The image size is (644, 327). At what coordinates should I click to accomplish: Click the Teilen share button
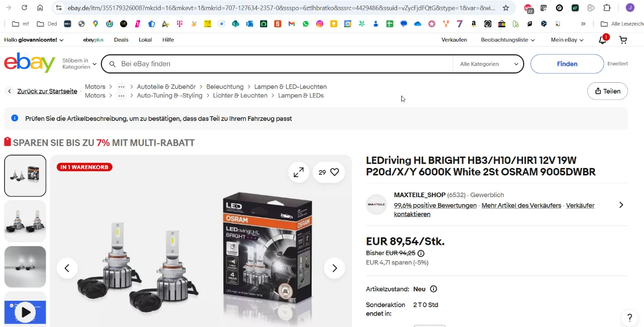point(607,91)
